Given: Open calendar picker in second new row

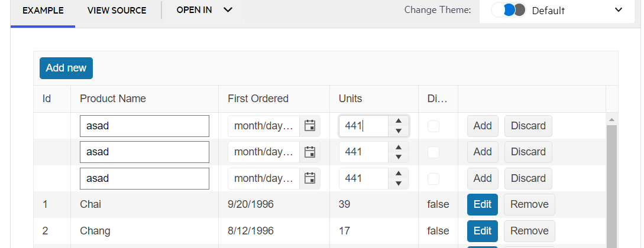Looking at the screenshot, I should (x=309, y=152).
